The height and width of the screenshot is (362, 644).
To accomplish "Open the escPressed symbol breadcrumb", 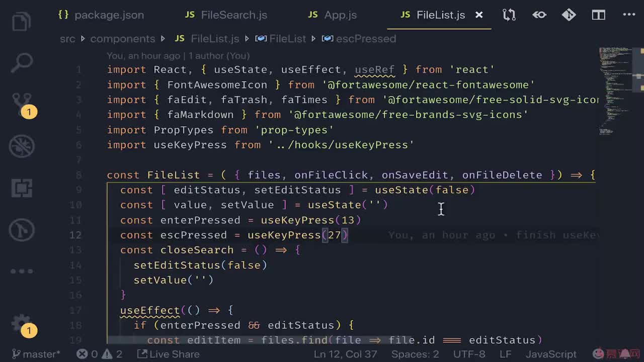I will 359,39.
